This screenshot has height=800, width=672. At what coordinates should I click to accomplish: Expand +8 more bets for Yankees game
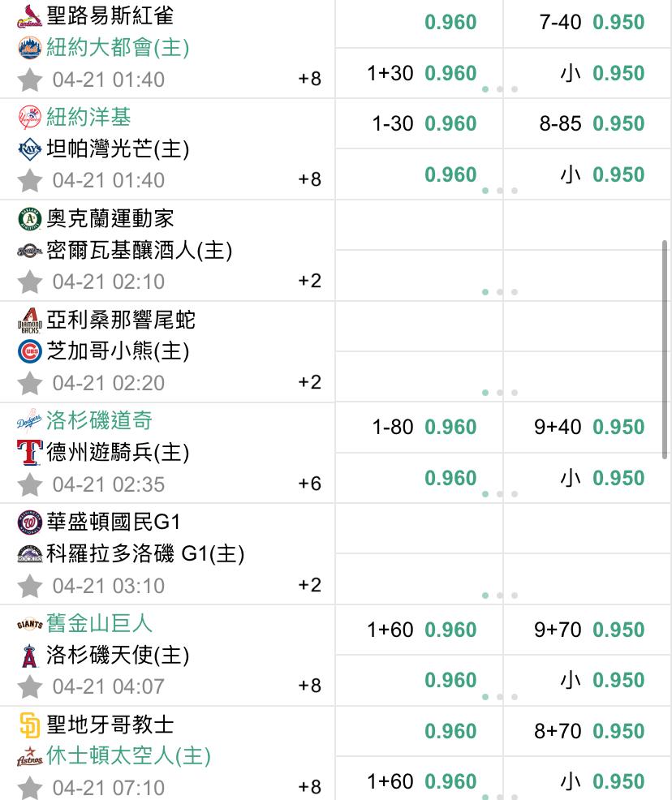point(309,179)
